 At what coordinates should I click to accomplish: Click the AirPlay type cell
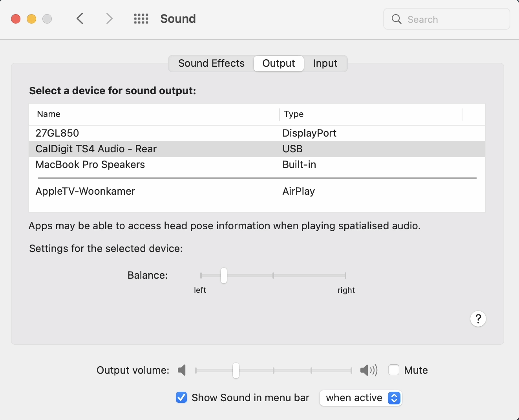(x=299, y=192)
